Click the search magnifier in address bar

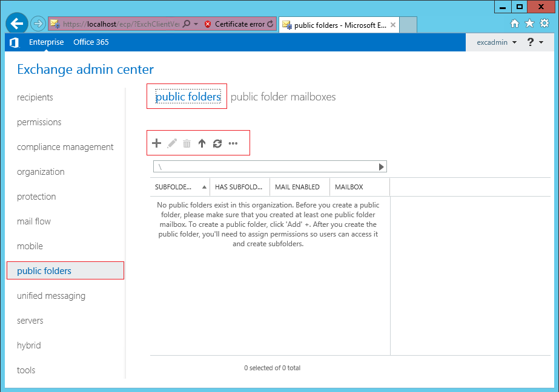tap(186, 24)
